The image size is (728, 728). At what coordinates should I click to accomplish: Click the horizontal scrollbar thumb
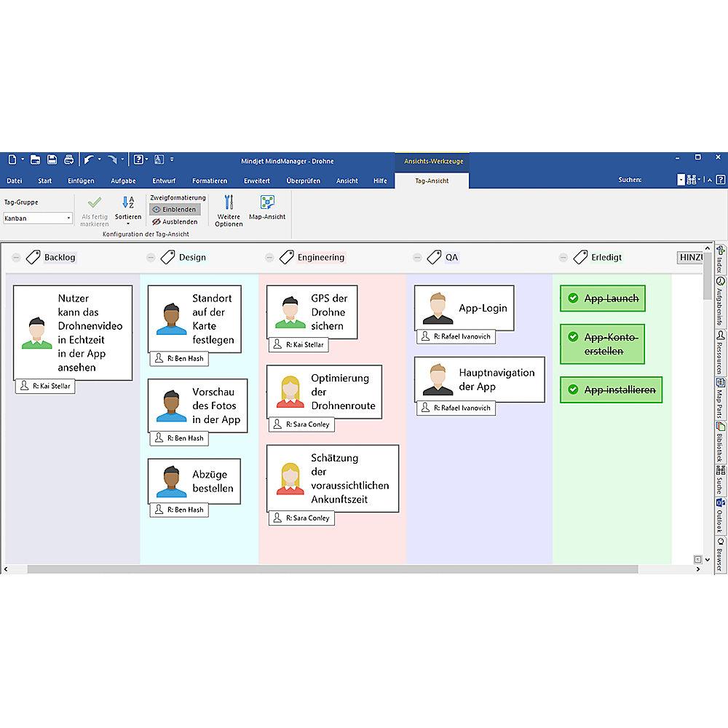point(333,569)
